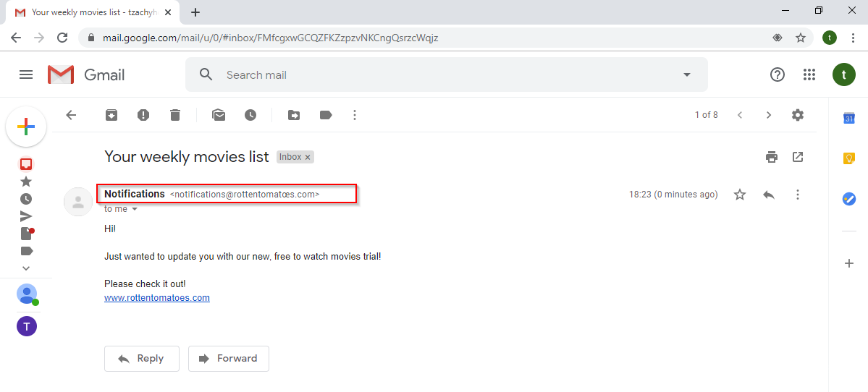Go to the older email chevron
The width and height of the screenshot is (868, 392).
point(768,115)
